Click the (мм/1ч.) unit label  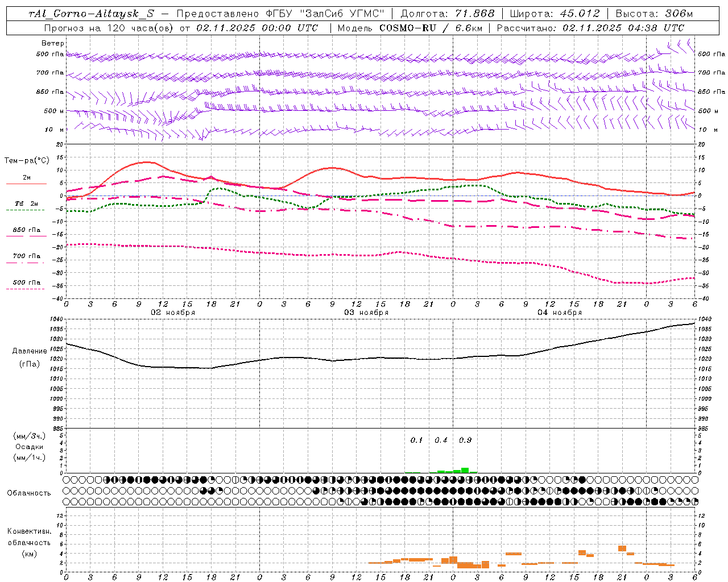tap(30, 458)
